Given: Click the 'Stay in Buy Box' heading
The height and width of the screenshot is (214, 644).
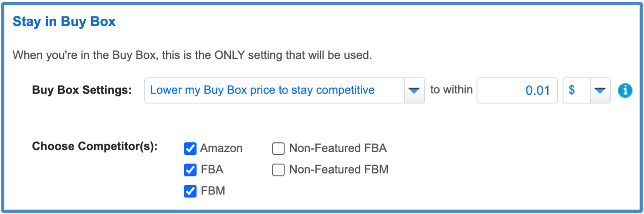Looking at the screenshot, I should [x=64, y=22].
